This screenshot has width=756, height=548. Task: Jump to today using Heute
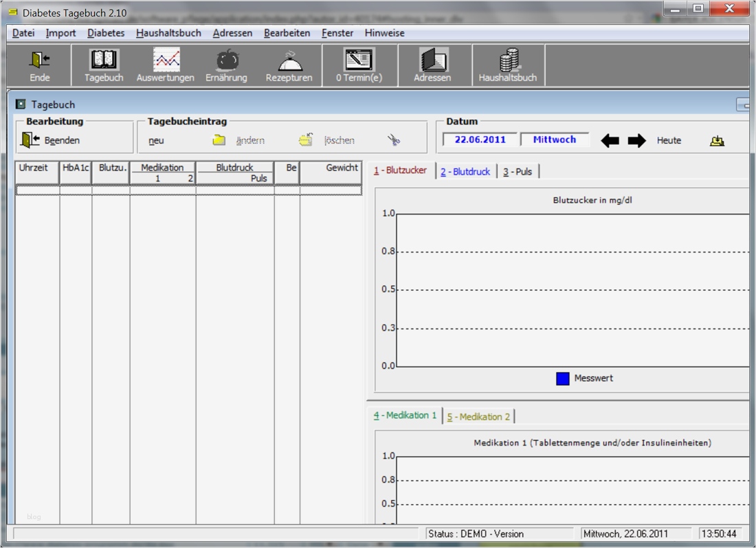(669, 140)
